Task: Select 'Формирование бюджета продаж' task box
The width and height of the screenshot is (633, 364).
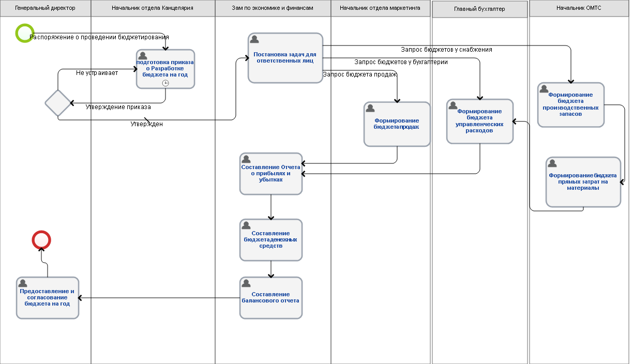Action: (397, 124)
